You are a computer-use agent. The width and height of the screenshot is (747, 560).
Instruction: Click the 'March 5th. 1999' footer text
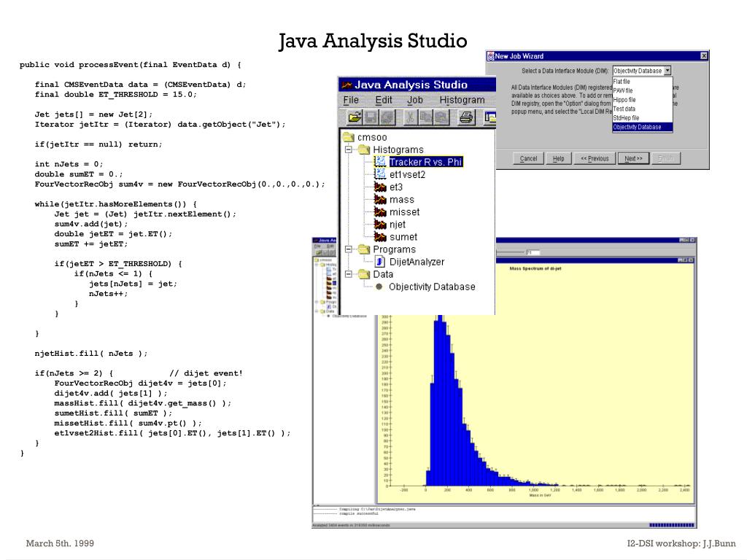[x=60, y=543]
